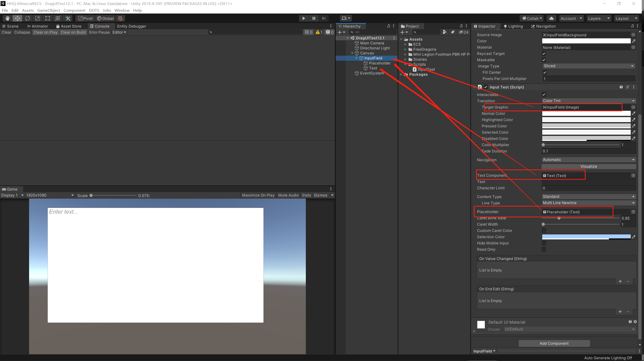Click the Character Limit input field

[x=588, y=188]
